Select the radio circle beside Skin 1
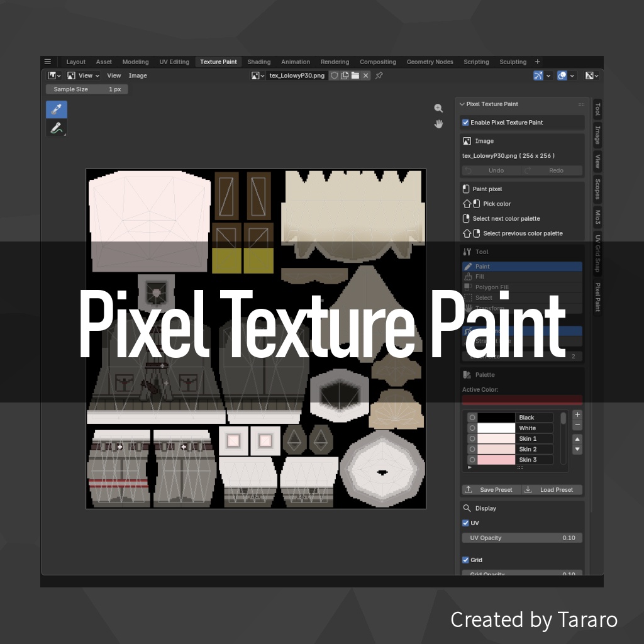Image resolution: width=644 pixels, height=644 pixels. click(x=472, y=438)
